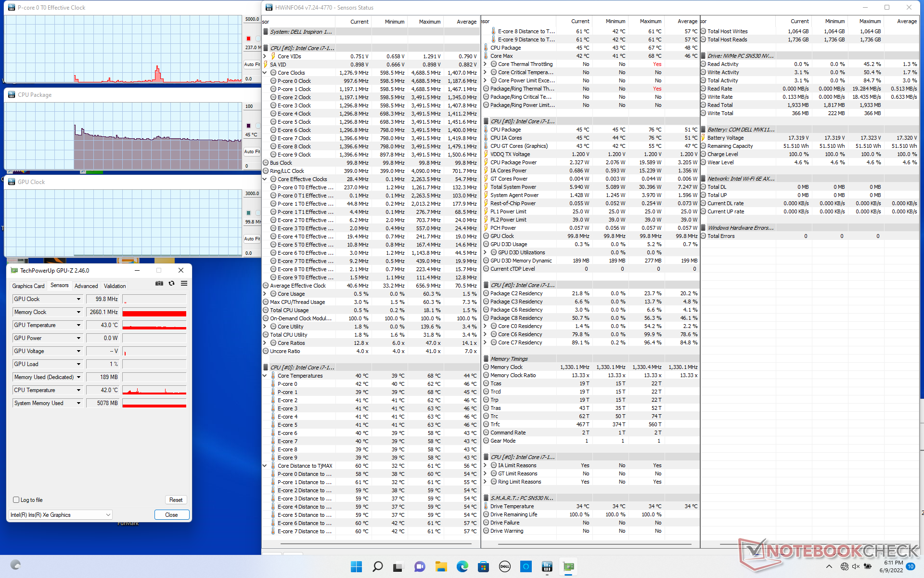Click the Memory Clock sensor icon
The height and width of the screenshot is (578, 924).
(486, 367)
